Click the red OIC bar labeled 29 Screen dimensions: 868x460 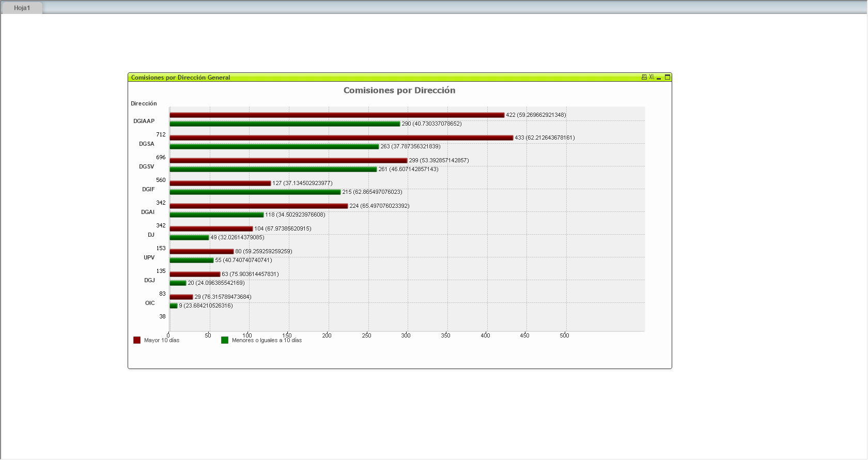click(181, 297)
